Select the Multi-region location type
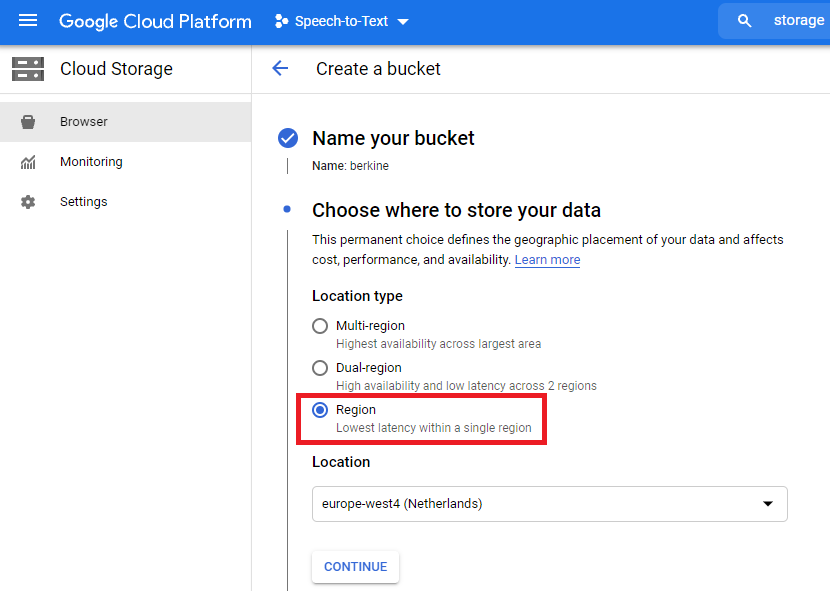The image size is (830, 591). (320, 326)
